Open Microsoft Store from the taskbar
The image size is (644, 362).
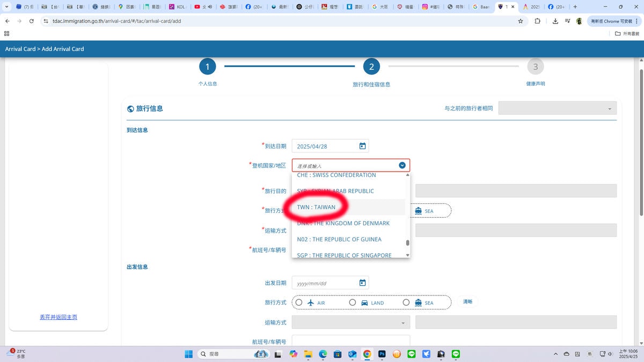tap(338, 354)
